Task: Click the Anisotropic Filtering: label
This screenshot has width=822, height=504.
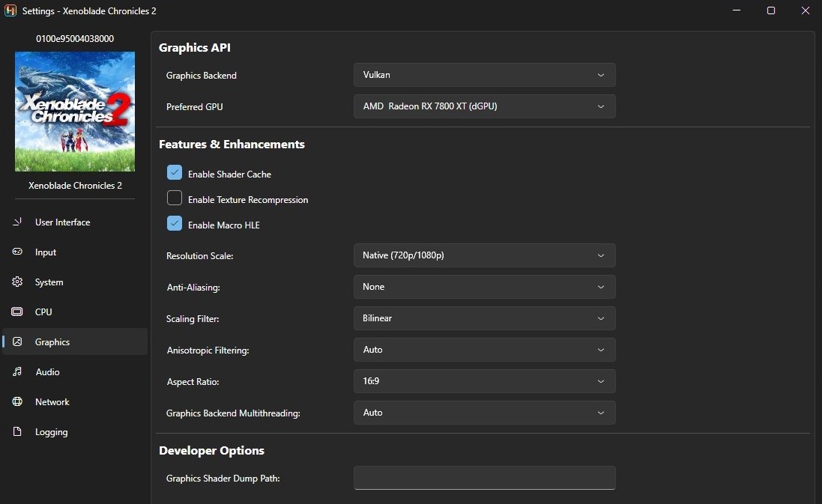Action: click(x=208, y=350)
